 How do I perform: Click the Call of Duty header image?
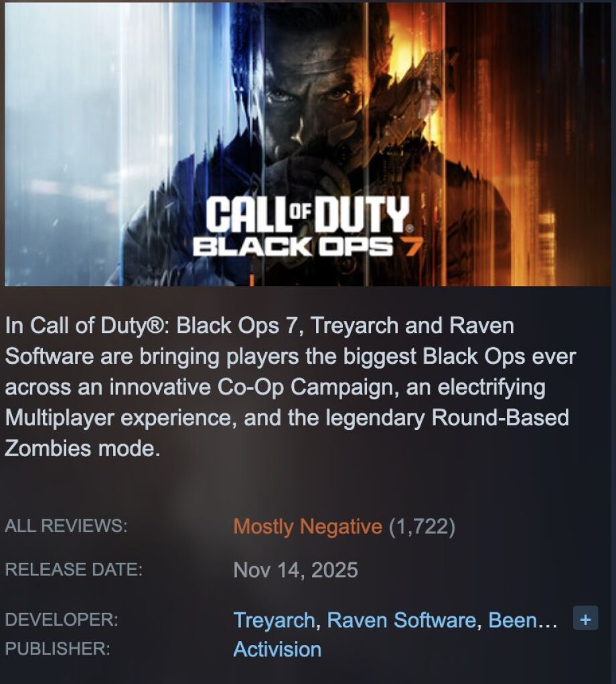pos(308,144)
